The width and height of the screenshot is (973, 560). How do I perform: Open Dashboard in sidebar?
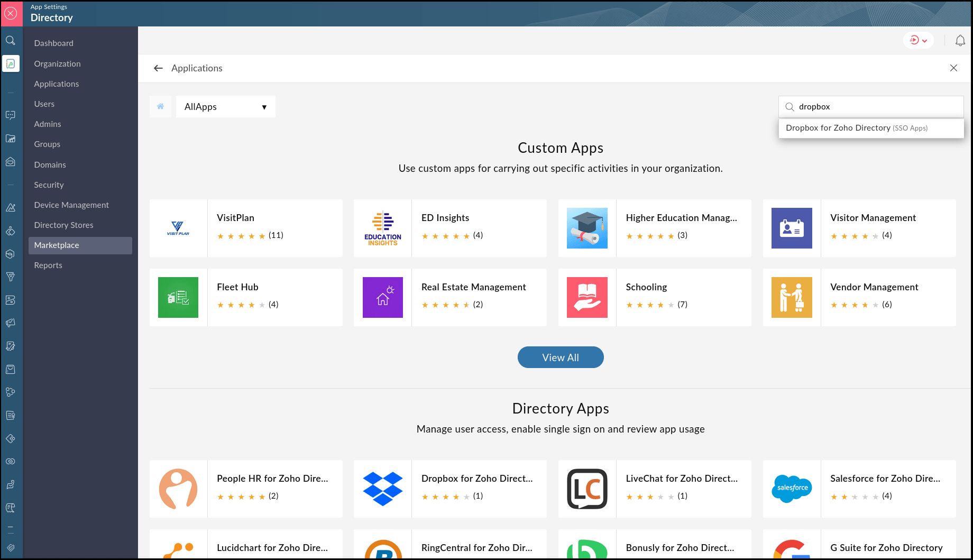(x=54, y=43)
